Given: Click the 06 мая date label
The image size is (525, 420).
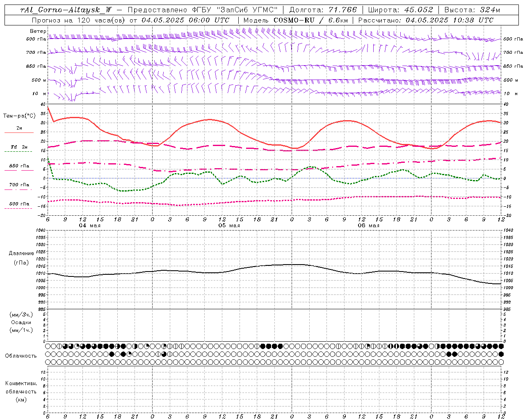Looking at the screenshot, I should (368, 226).
